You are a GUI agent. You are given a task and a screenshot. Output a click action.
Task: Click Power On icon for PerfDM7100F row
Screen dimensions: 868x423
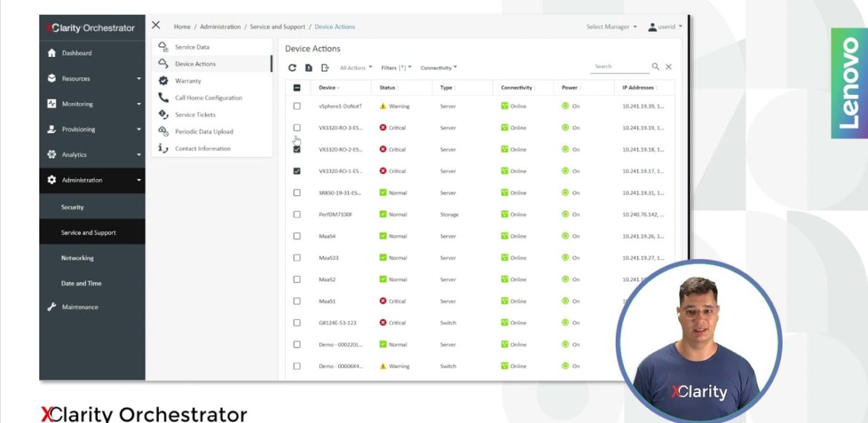click(565, 214)
